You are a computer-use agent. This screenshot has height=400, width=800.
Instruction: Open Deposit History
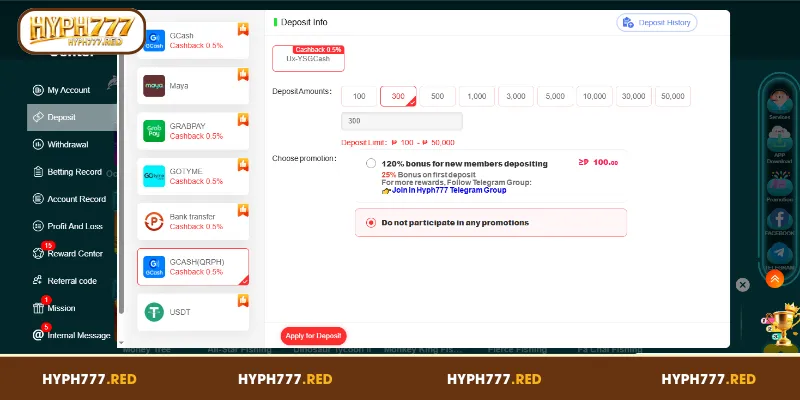tap(657, 22)
